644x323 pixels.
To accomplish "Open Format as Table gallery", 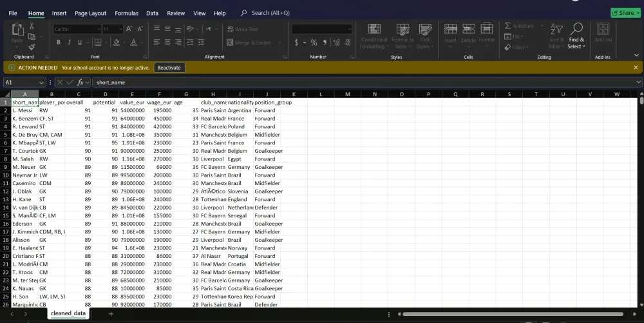I will tap(402, 36).
